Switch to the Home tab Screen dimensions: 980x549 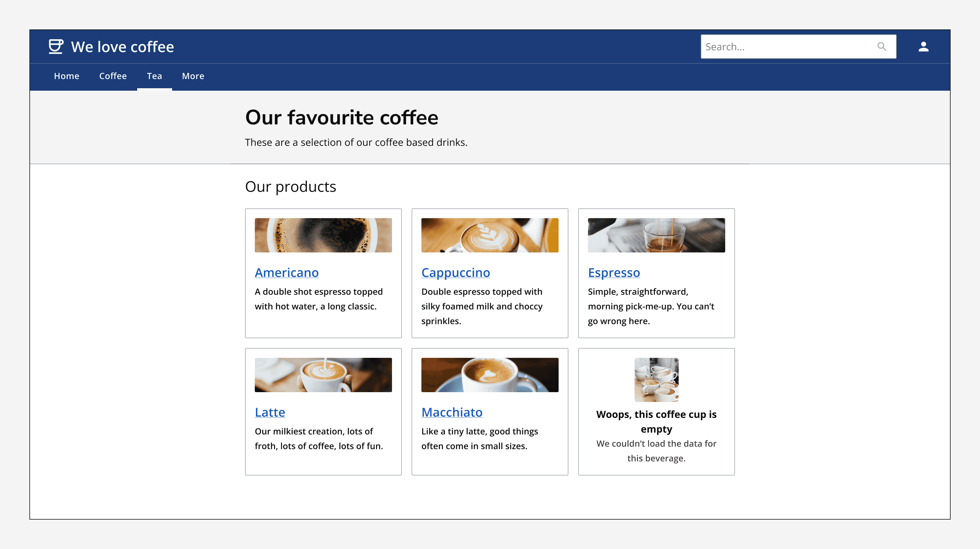[x=66, y=76]
